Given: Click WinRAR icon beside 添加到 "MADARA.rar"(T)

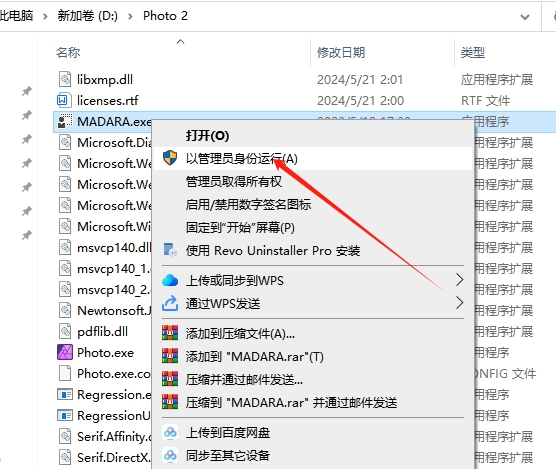Looking at the screenshot, I should click(170, 356).
